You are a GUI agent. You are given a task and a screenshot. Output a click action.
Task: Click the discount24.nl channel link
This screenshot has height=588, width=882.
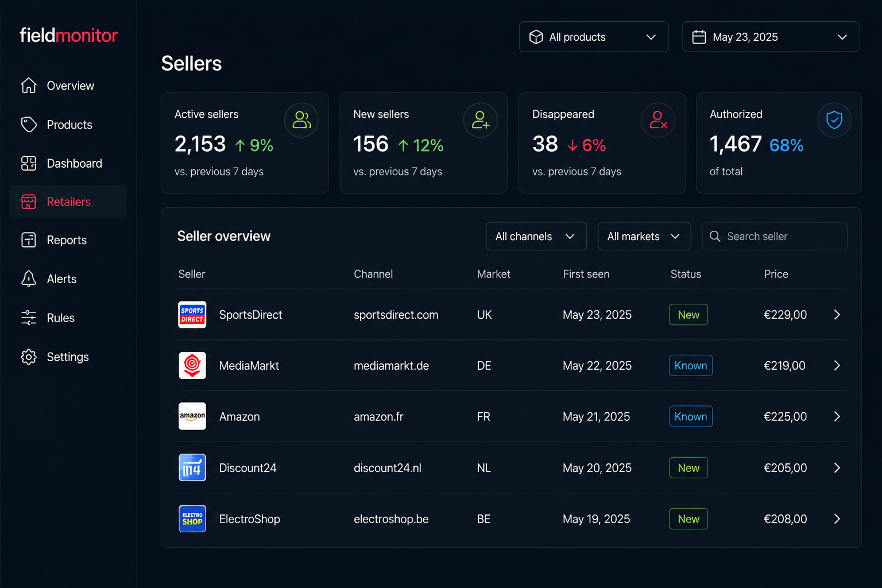(x=388, y=468)
